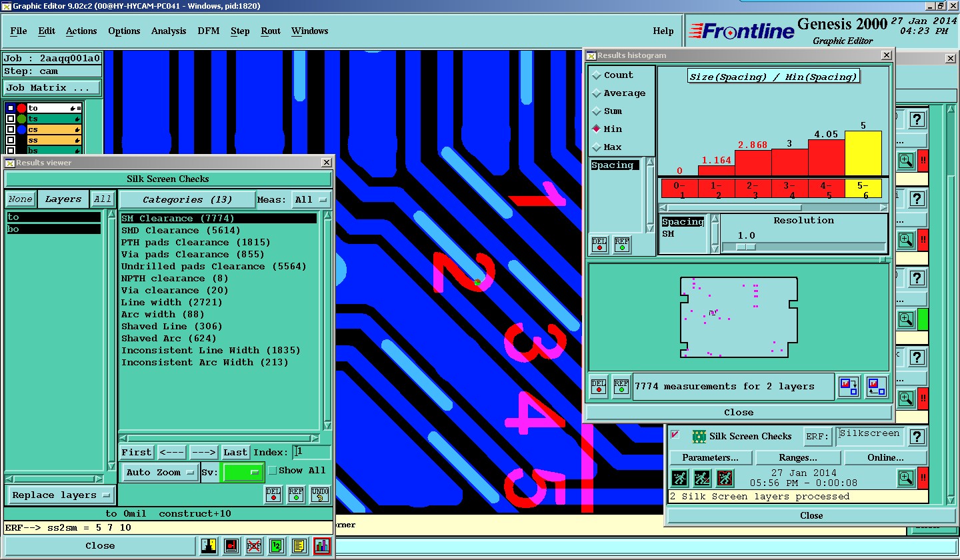
Task: Open Sv green severity dropdown
Action: coord(243,472)
